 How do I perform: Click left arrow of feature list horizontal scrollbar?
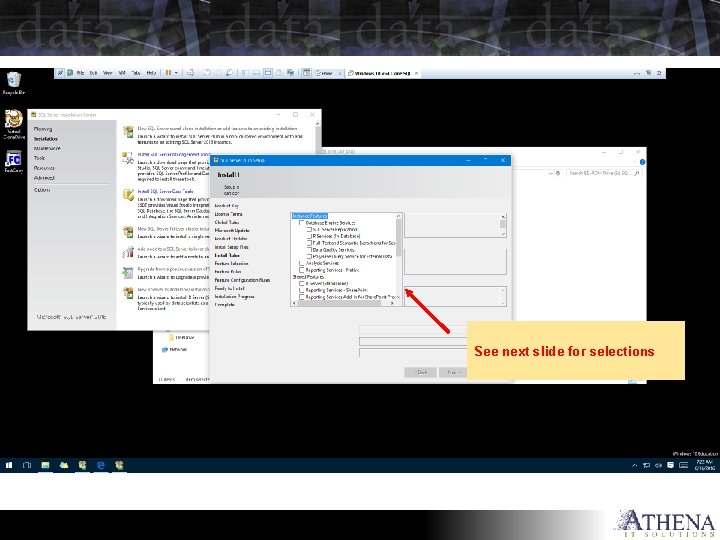pyautogui.click(x=294, y=304)
